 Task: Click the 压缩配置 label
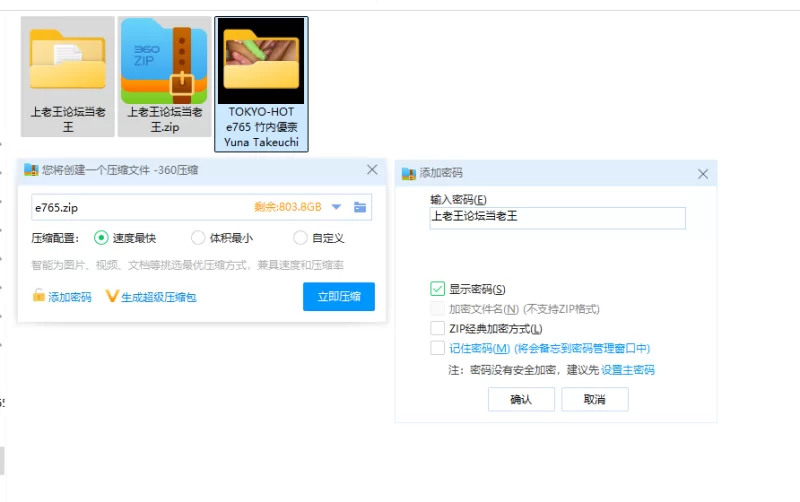pos(55,238)
